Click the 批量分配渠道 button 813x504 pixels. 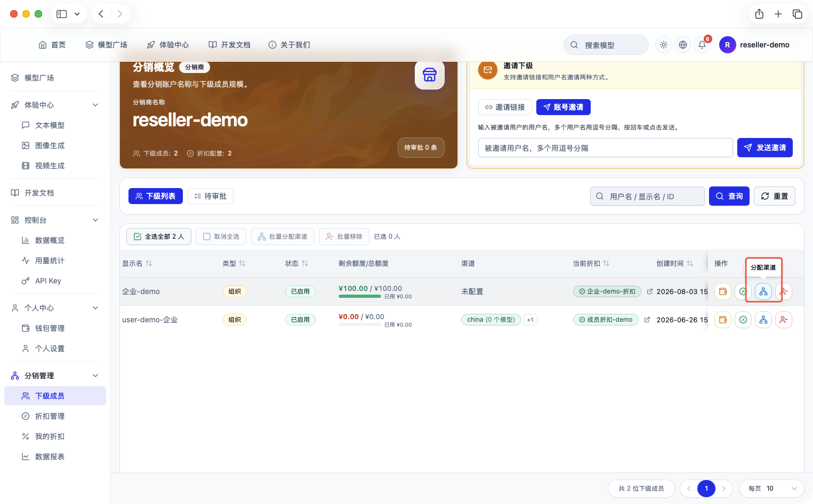tap(283, 237)
